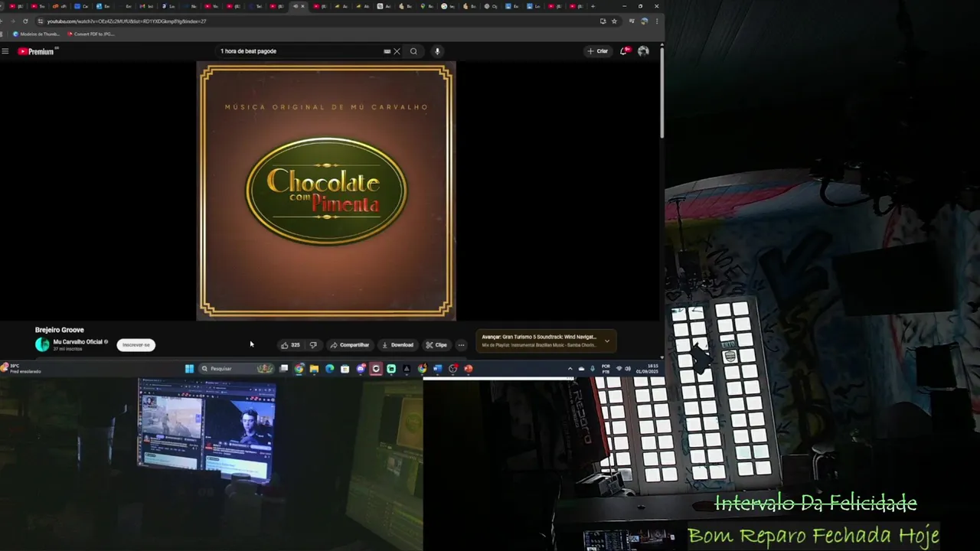Open Mu Carvalho Oficial channel avatar
980x551 pixels.
42,344
